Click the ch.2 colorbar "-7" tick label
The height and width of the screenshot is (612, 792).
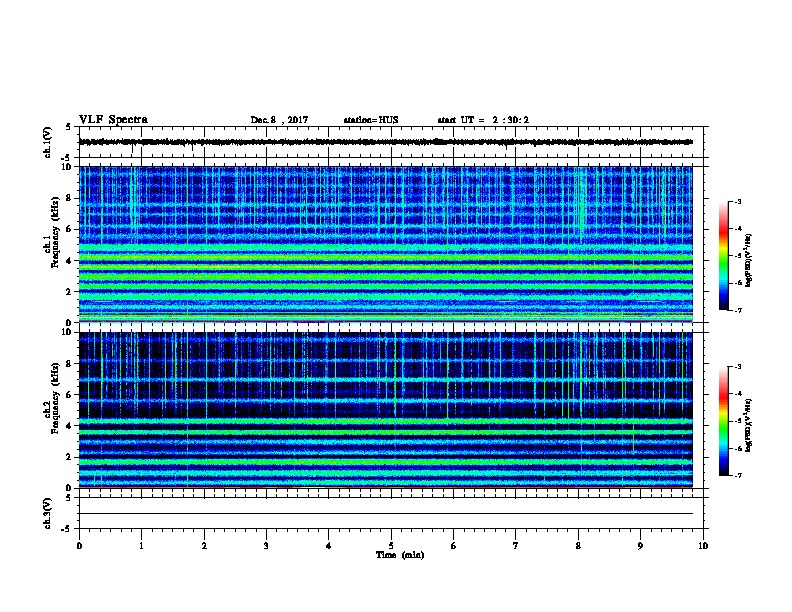pos(737,476)
